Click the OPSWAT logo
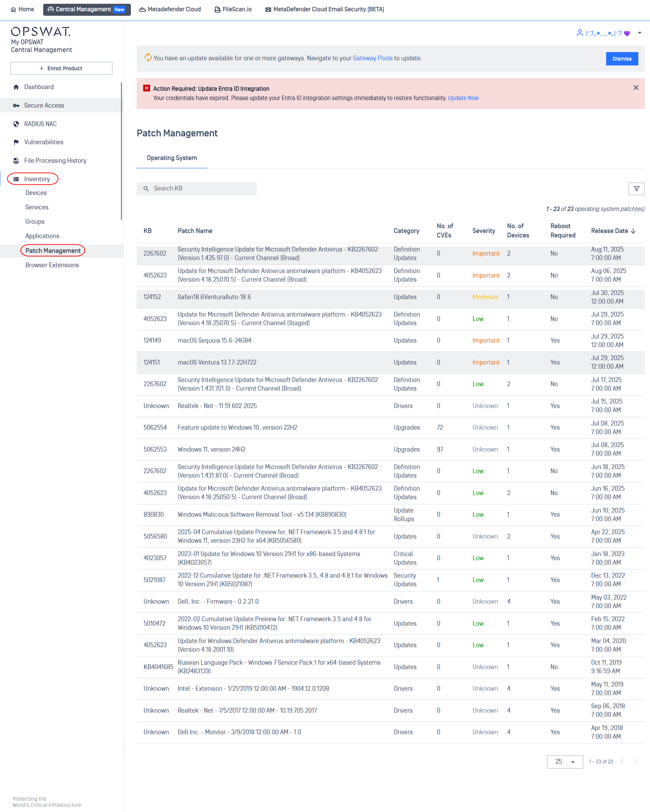Viewport: 650px width, 812px height. (41, 32)
